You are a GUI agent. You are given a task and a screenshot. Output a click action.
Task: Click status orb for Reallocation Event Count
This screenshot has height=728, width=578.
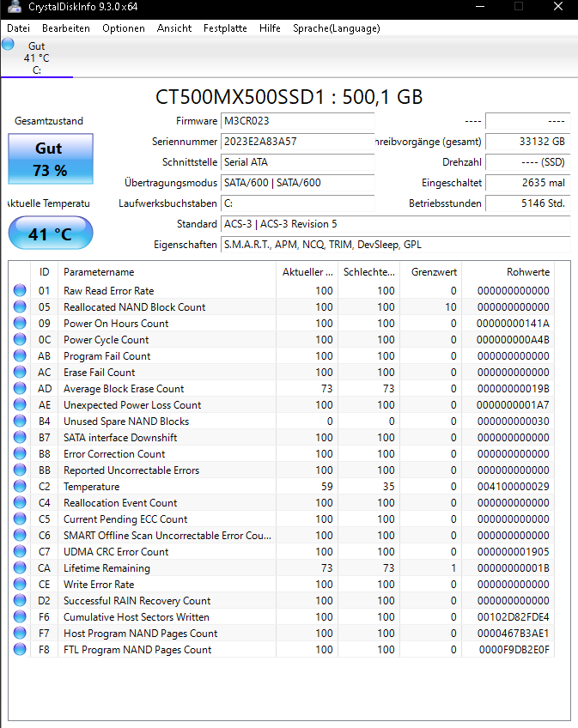(20, 502)
